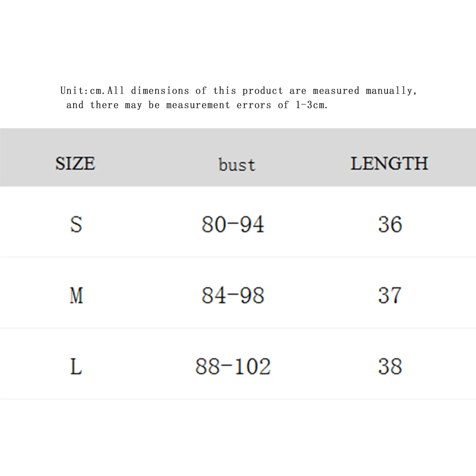
Task: Click the 80-94 bust value
Action: click(233, 224)
